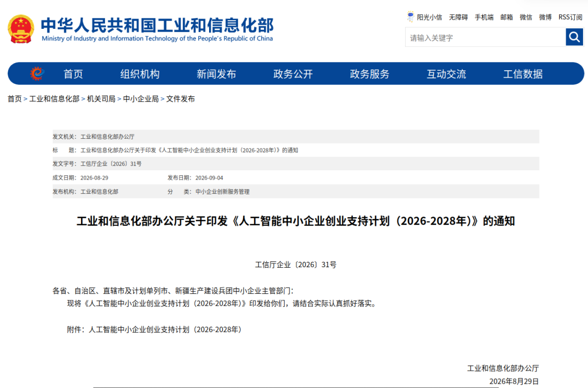The height and width of the screenshot is (388, 588).
Task: Click the date 2026年8月29日 at the bottom
Action: pyautogui.click(x=514, y=381)
